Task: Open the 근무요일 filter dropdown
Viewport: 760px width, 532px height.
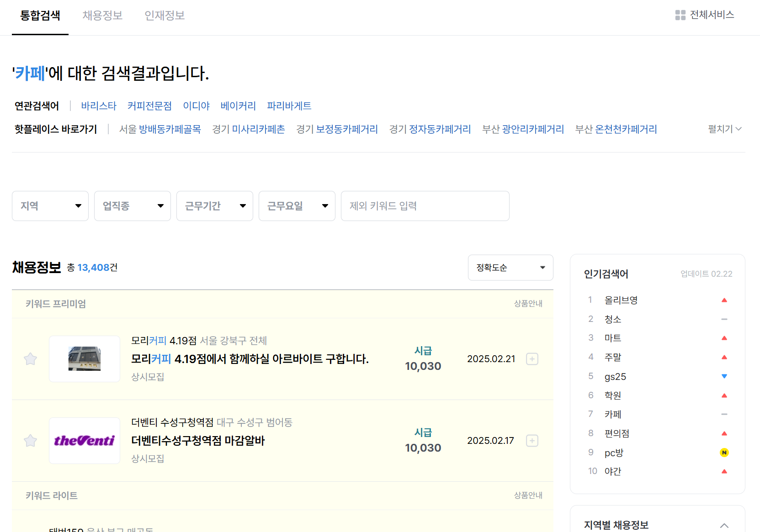Action: click(297, 206)
